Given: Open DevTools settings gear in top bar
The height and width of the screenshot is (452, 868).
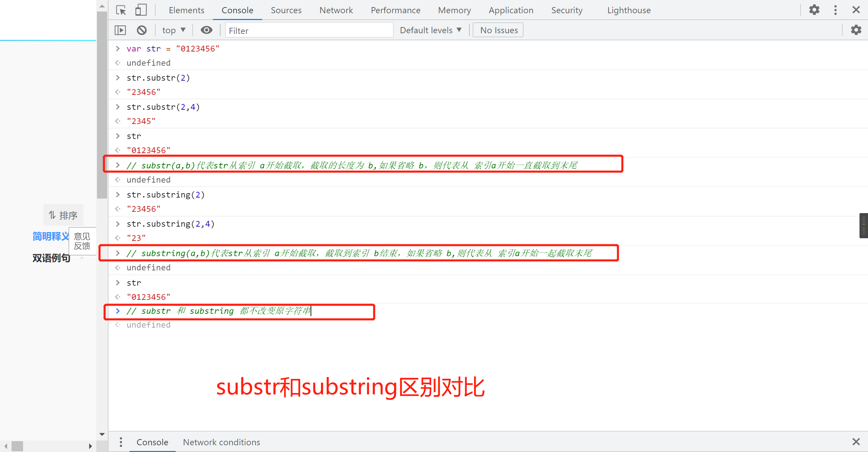Looking at the screenshot, I should 814,10.
